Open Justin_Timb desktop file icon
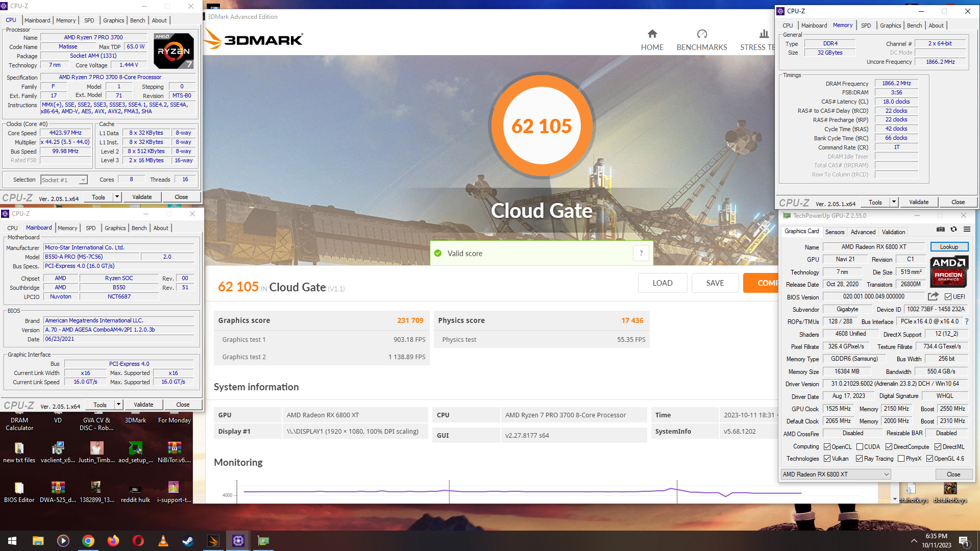The height and width of the screenshot is (551, 980). pos(96,452)
